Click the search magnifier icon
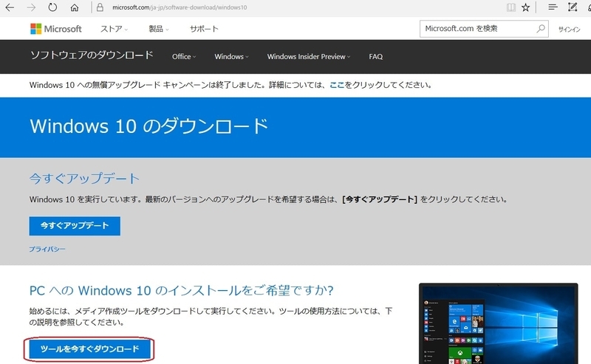The width and height of the screenshot is (591, 364). [x=541, y=29]
